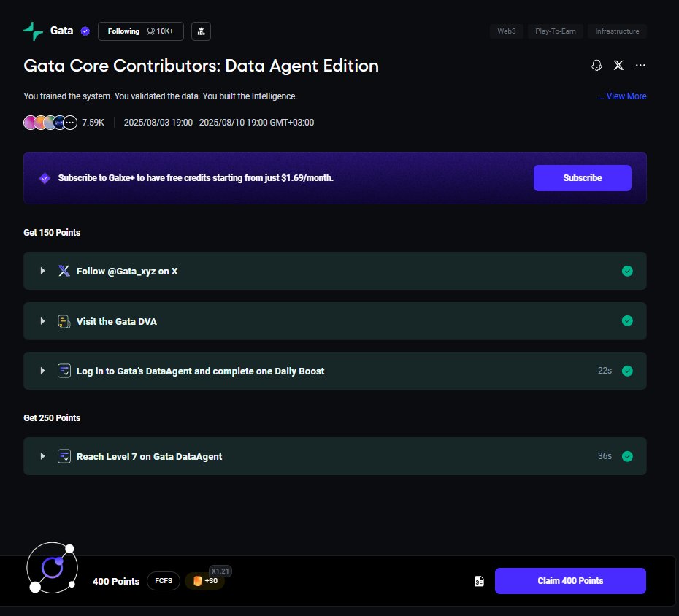Click the Gata logo icon

[32, 31]
